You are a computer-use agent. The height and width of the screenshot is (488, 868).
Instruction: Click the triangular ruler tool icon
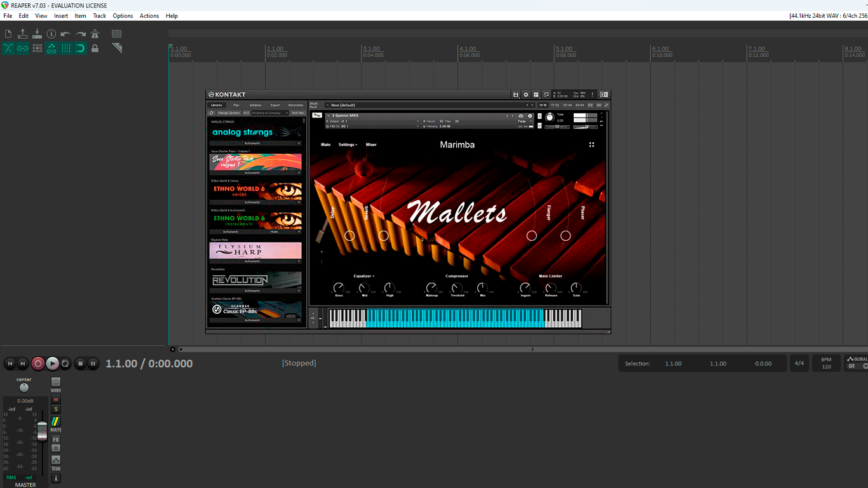117,48
